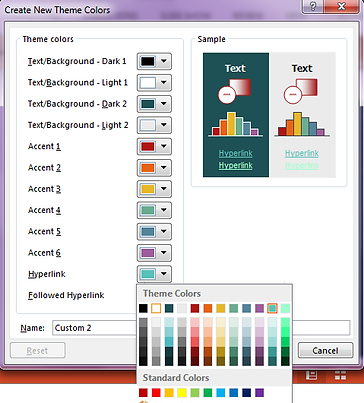The image size is (364, 403).
Task: Pick the darkest shade under the purple column
Action: pyautogui.click(x=259, y=361)
